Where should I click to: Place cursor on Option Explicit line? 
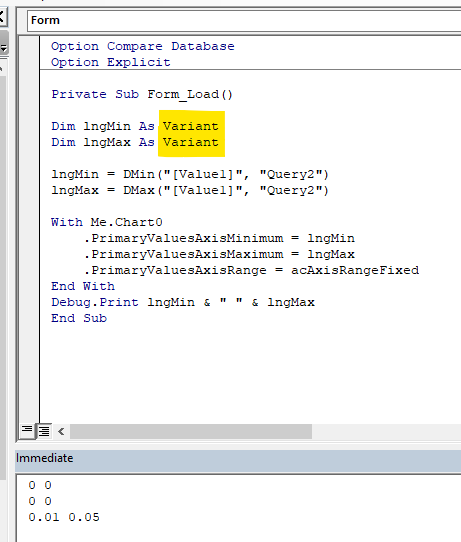tap(111, 62)
